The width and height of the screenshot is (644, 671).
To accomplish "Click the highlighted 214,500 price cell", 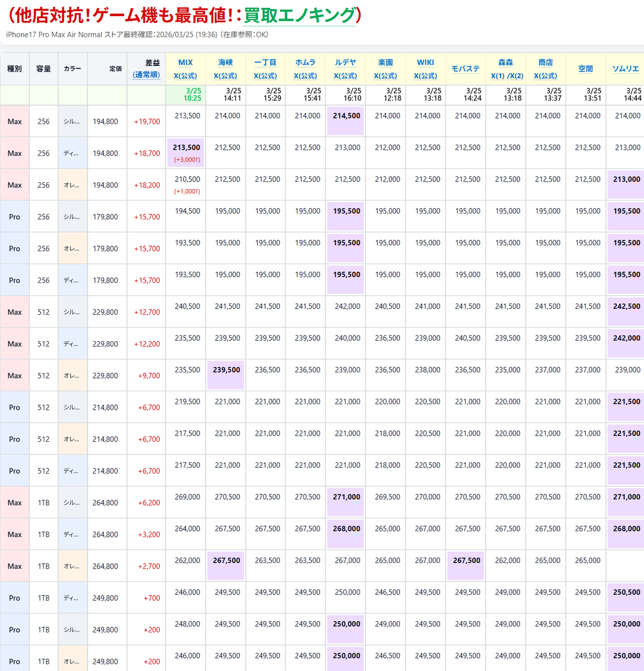I will (345, 121).
